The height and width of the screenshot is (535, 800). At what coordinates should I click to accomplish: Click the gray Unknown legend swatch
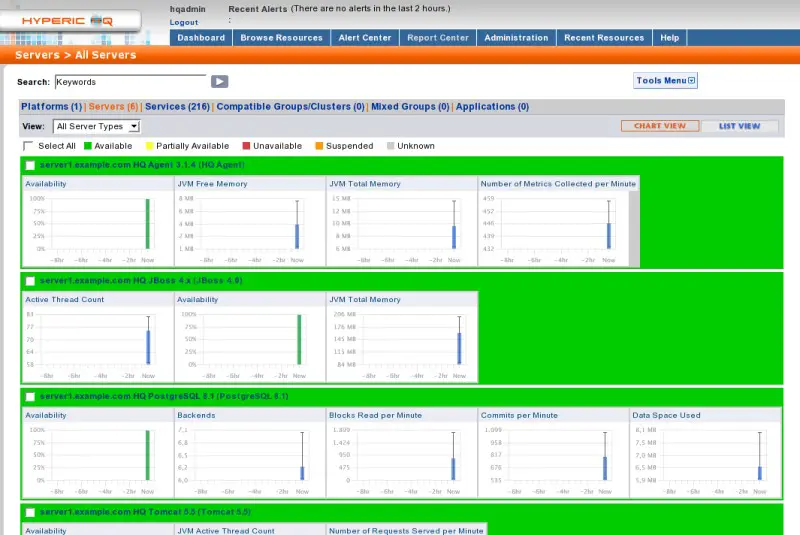pyautogui.click(x=391, y=146)
